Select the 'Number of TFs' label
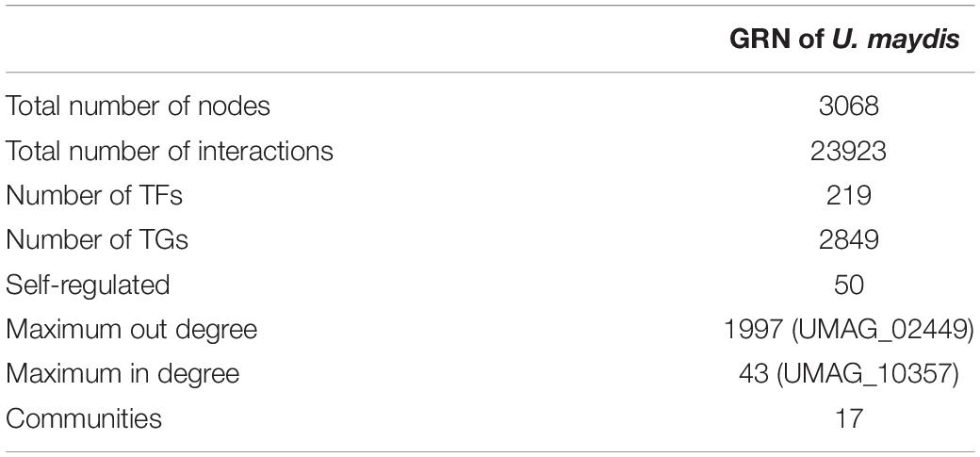 coord(94,196)
